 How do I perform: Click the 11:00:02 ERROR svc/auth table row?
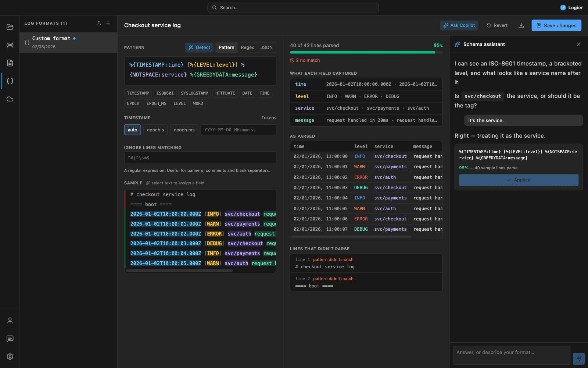[x=366, y=177]
